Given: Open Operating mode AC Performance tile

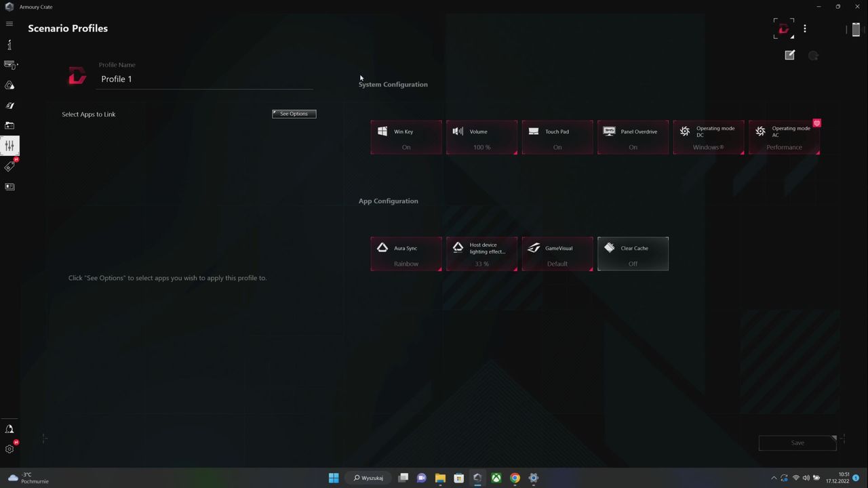Looking at the screenshot, I should pos(784,138).
